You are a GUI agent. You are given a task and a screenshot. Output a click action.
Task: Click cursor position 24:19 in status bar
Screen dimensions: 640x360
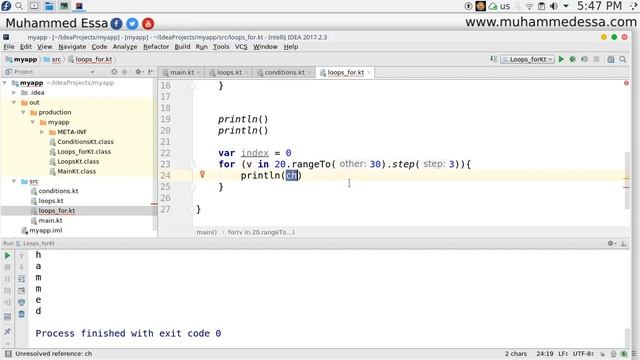click(545, 353)
